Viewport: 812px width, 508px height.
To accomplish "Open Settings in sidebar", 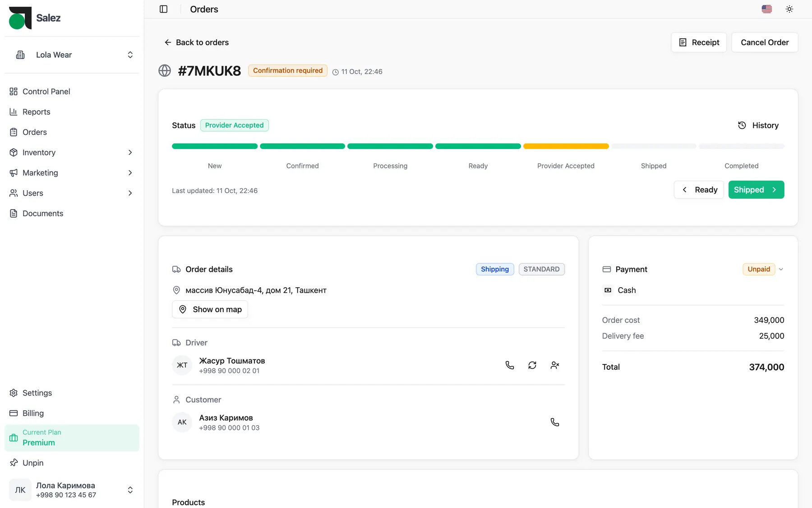I will click(72, 393).
